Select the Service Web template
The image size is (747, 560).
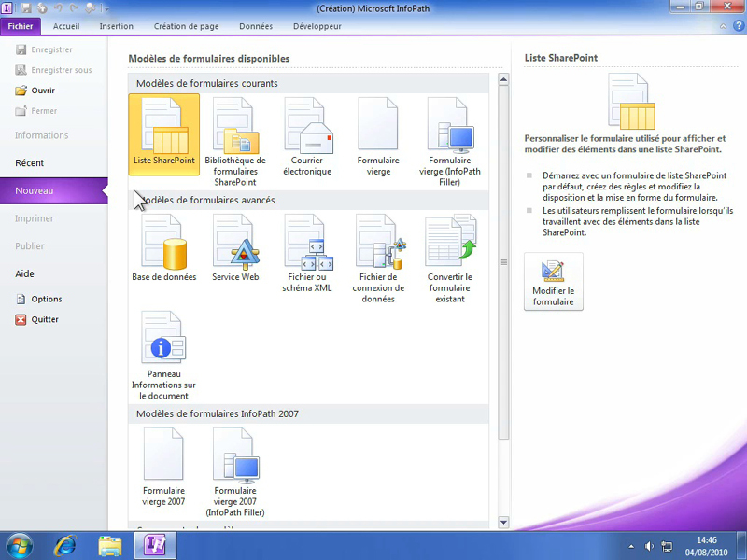click(x=235, y=247)
